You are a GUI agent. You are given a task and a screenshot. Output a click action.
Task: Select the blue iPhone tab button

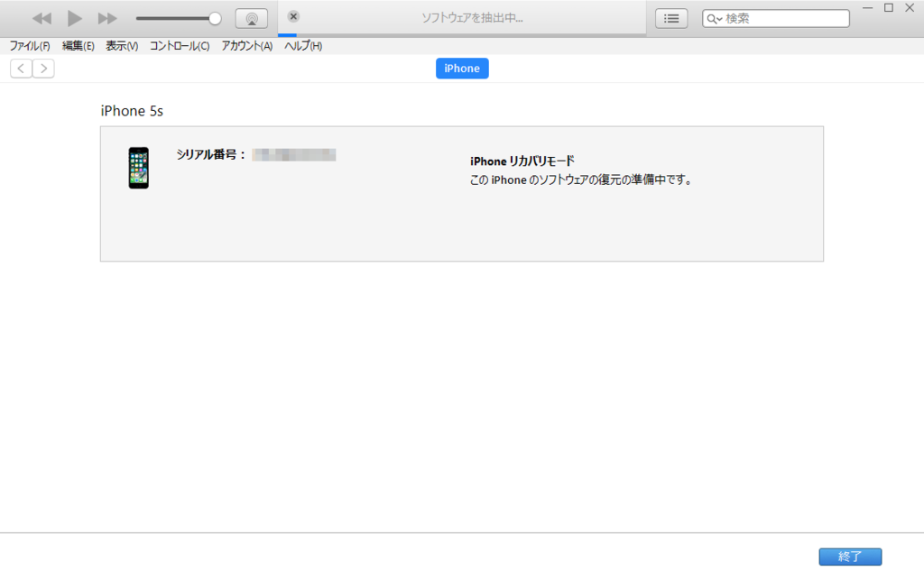[x=462, y=69]
